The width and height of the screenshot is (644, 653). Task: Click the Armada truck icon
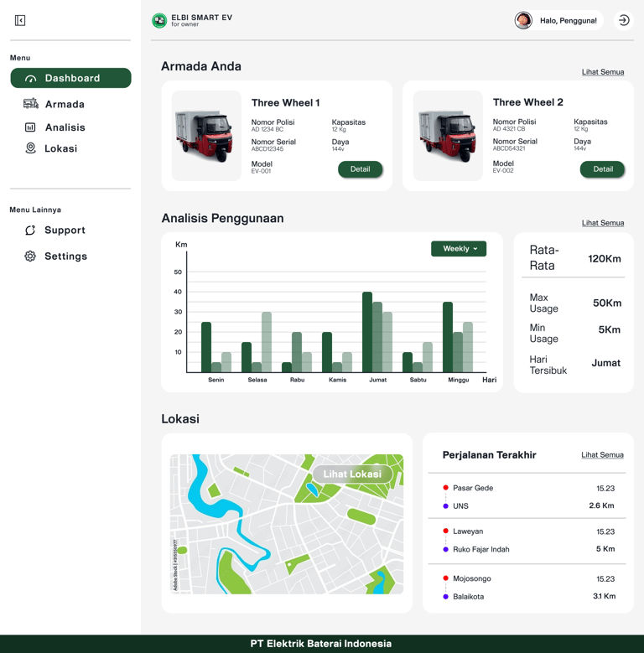[x=31, y=104]
